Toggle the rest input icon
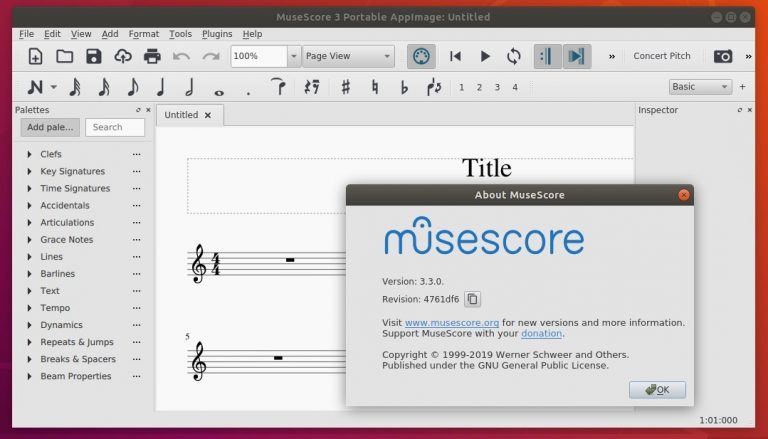 click(x=312, y=87)
